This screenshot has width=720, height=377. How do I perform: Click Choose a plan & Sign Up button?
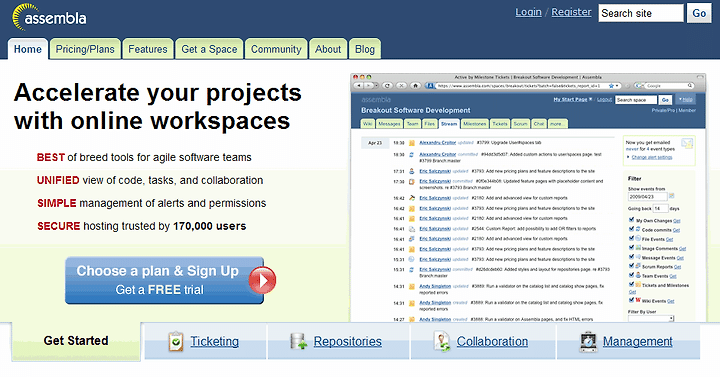[x=164, y=280]
